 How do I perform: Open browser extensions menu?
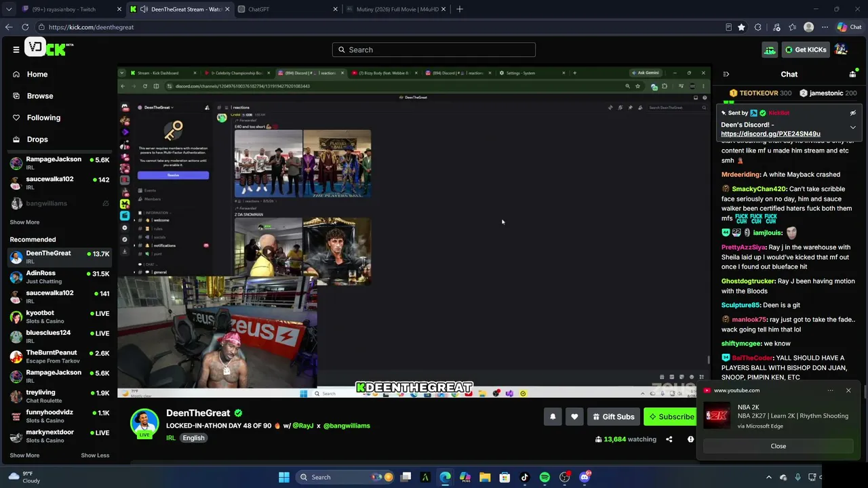pyautogui.click(x=758, y=27)
